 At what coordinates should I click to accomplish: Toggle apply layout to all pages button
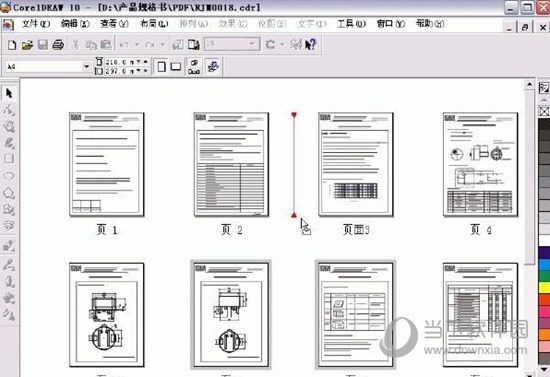point(194,67)
